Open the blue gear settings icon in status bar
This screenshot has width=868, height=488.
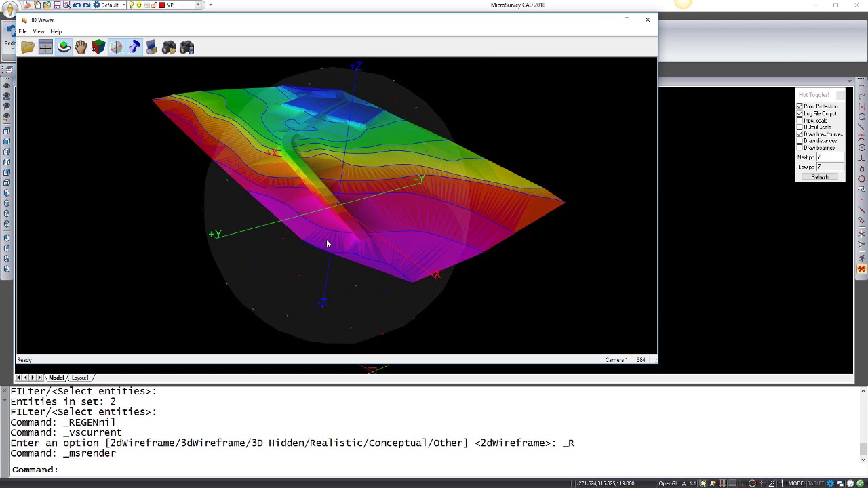830,483
